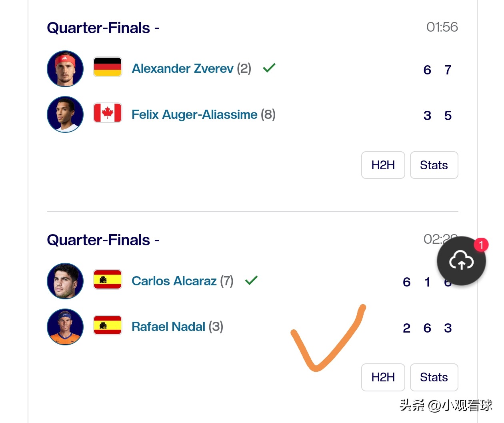The height and width of the screenshot is (423, 504).
Task: Click the red notification badge on upload button
Action: pos(481,245)
